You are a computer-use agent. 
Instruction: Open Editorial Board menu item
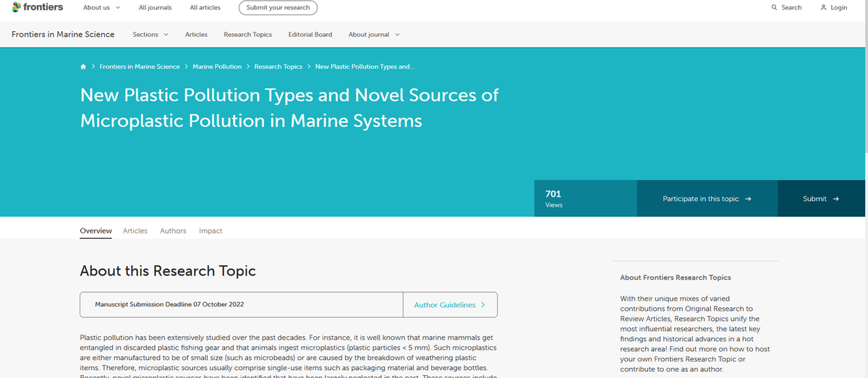point(310,35)
